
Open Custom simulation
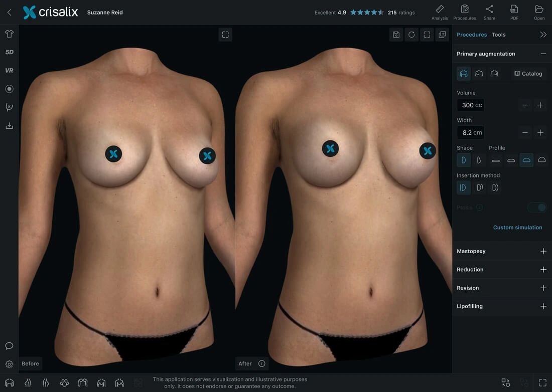pos(517,227)
